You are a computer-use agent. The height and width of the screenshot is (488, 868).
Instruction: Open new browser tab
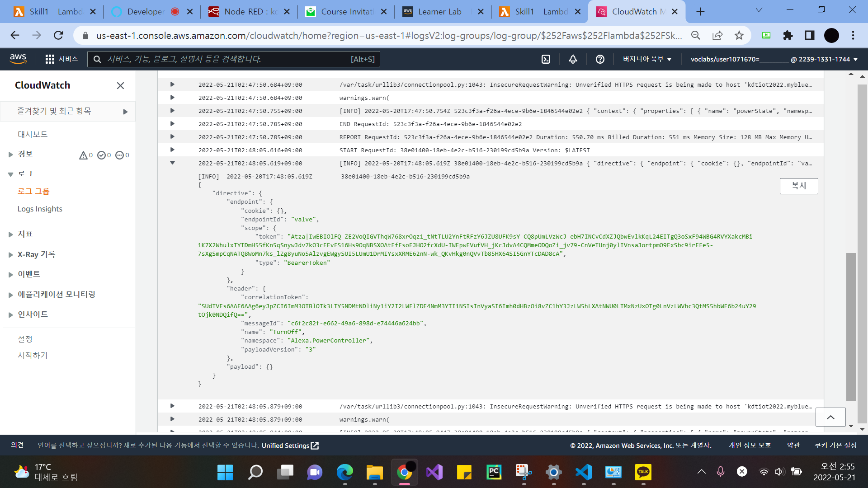(x=700, y=12)
